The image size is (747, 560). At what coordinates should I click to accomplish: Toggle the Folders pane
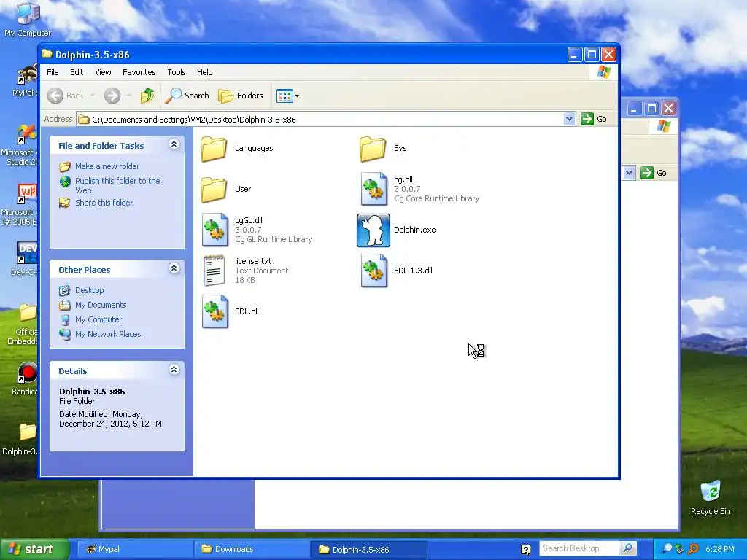pyautogui.click(x=241, y=96)
